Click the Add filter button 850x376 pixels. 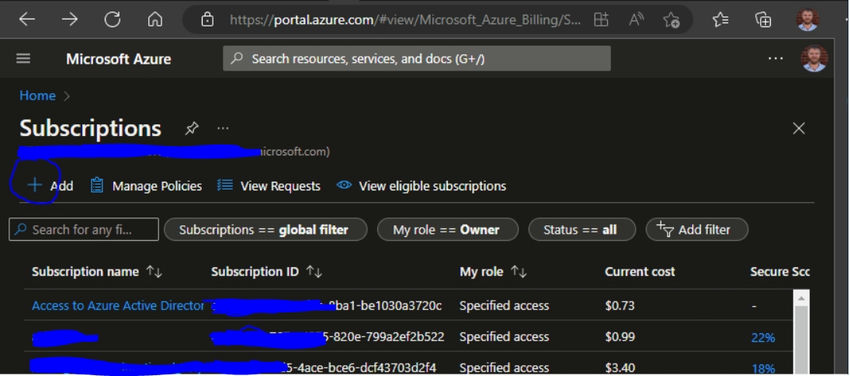pos(697,230)
